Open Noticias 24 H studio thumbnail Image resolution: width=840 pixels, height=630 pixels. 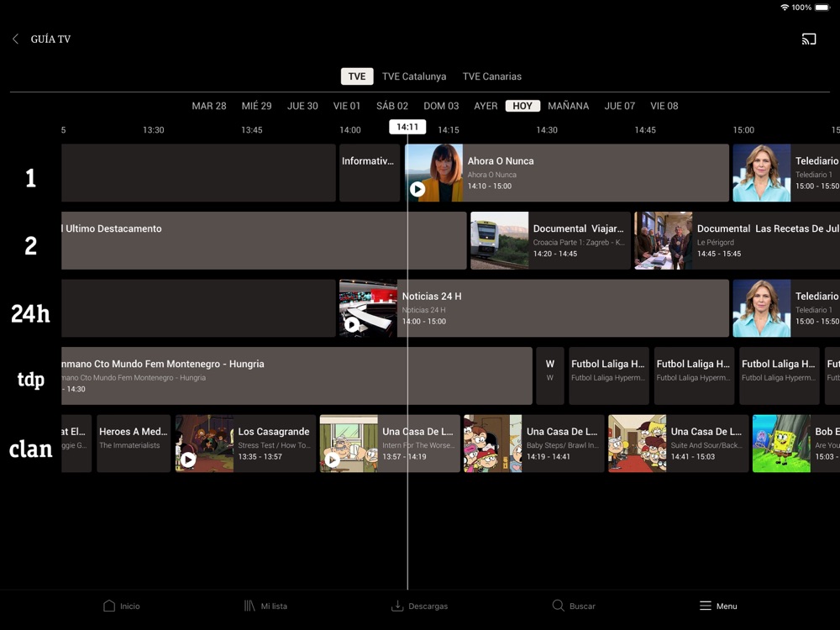(x=369, y=308)
